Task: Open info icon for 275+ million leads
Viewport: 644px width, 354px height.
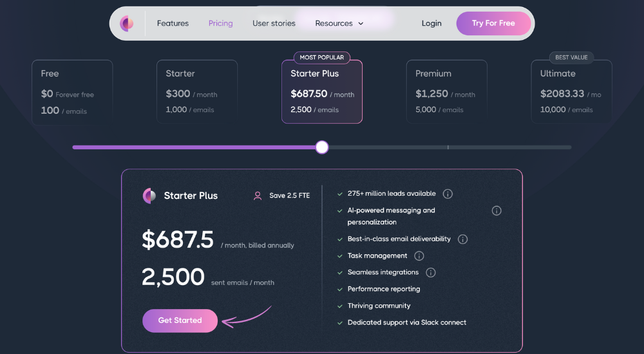Action: coord(448,194)
